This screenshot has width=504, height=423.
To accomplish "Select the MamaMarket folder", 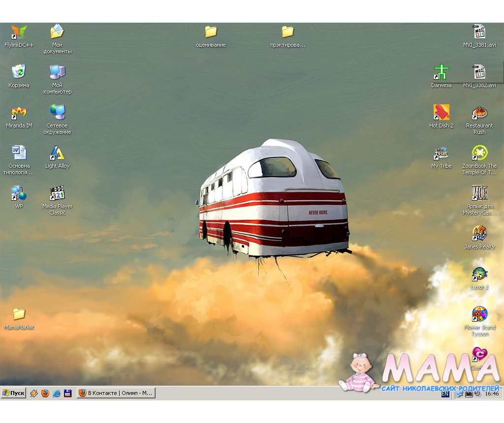I will pyautogui.click(x=19, y=315).
